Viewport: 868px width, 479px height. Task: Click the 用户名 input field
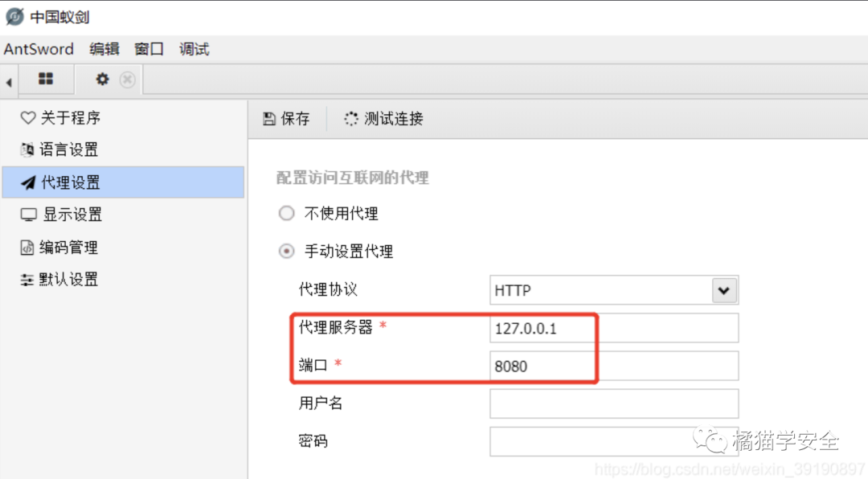click(614, 403)
